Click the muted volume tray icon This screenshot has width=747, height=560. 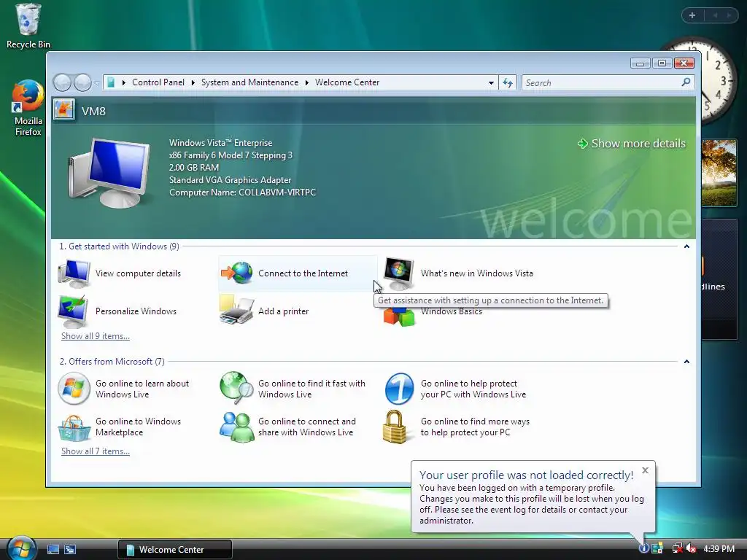pos(692,548)
